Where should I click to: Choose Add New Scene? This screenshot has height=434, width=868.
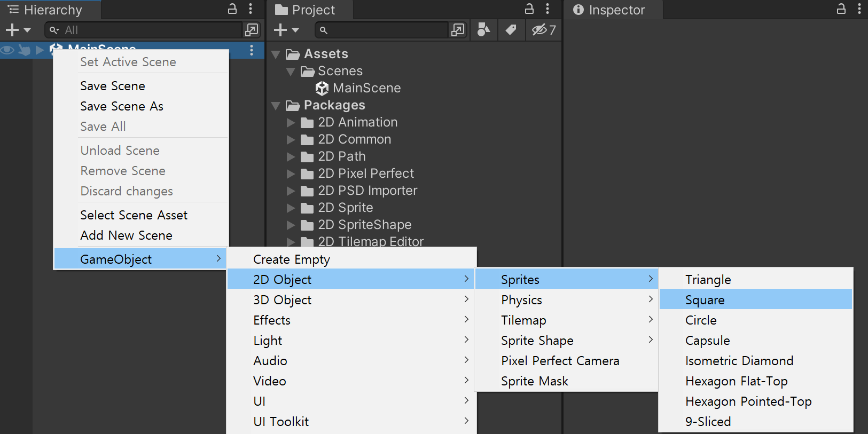pyautogui.click(x=141, y=235)
